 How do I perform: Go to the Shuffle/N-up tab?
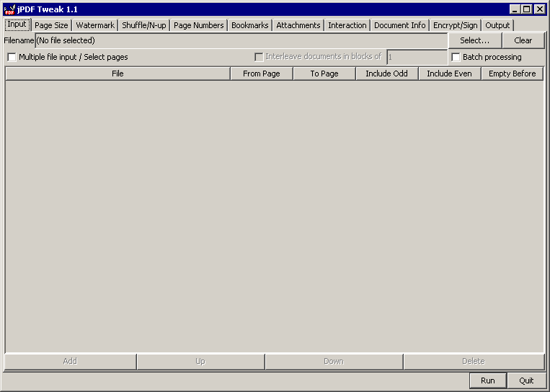point(143,25)
